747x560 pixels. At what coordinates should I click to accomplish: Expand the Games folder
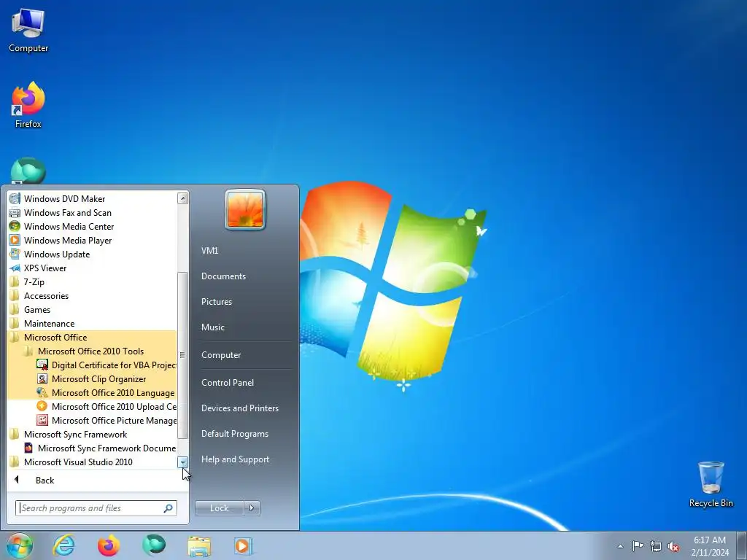click(x=92, y=309)
